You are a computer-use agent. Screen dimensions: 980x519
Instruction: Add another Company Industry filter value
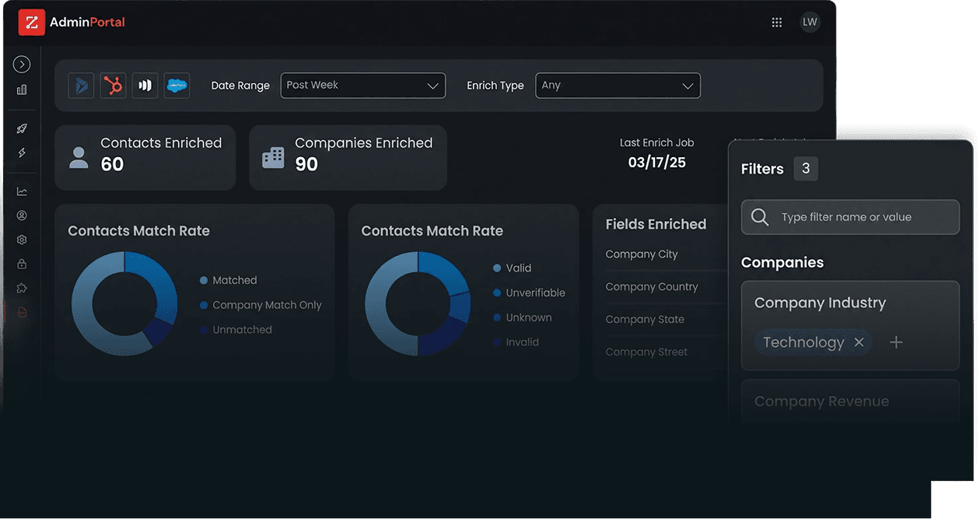pyautogui.click(x=896, y=342)
